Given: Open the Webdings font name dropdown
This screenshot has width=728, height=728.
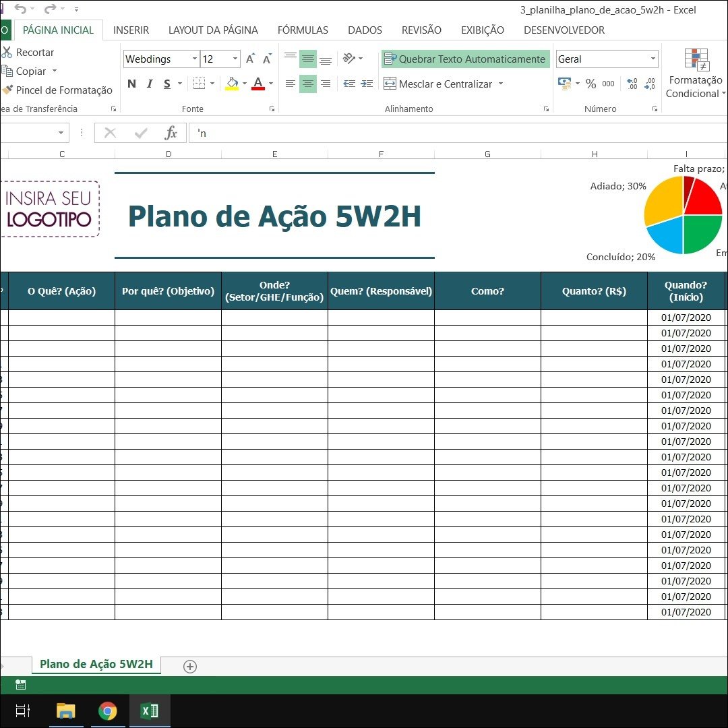Looking at the screenshot, I should [x=195, y=59].
